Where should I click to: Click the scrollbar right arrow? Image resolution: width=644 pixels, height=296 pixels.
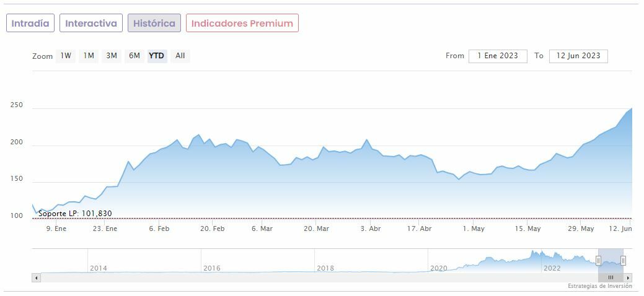click(x=629, y=277)
